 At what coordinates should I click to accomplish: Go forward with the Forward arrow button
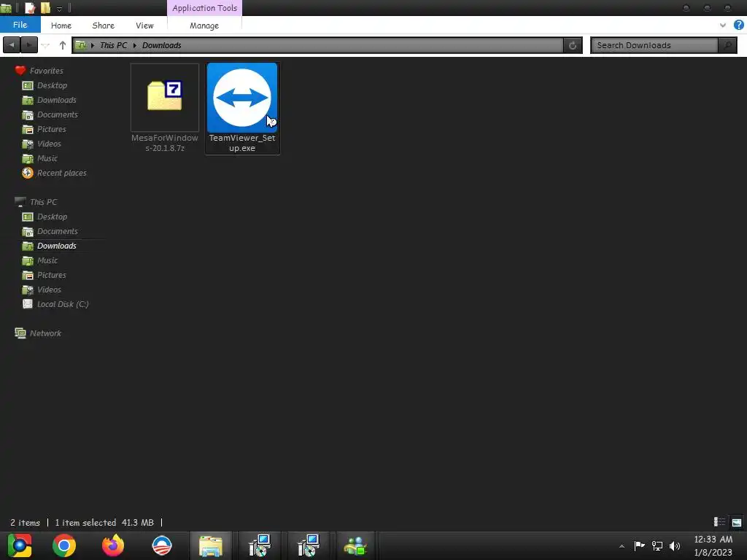(29, 45)
